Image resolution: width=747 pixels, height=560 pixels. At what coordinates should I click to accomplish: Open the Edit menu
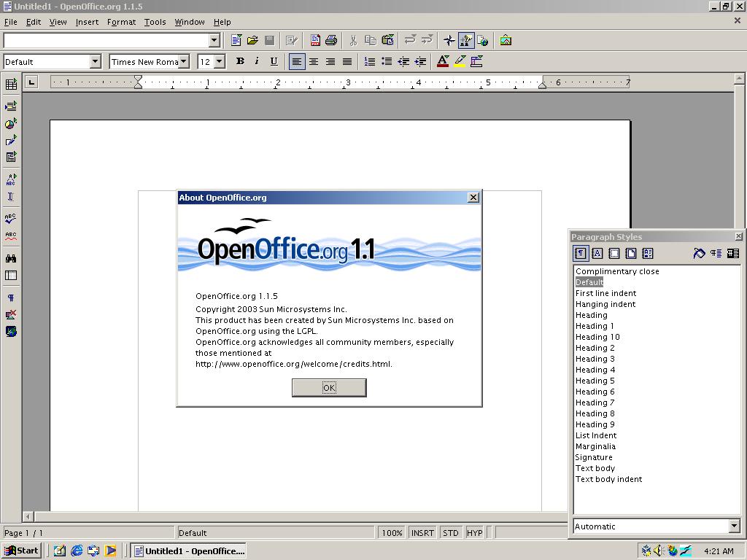pyautogui.click(x=34, y=22)
